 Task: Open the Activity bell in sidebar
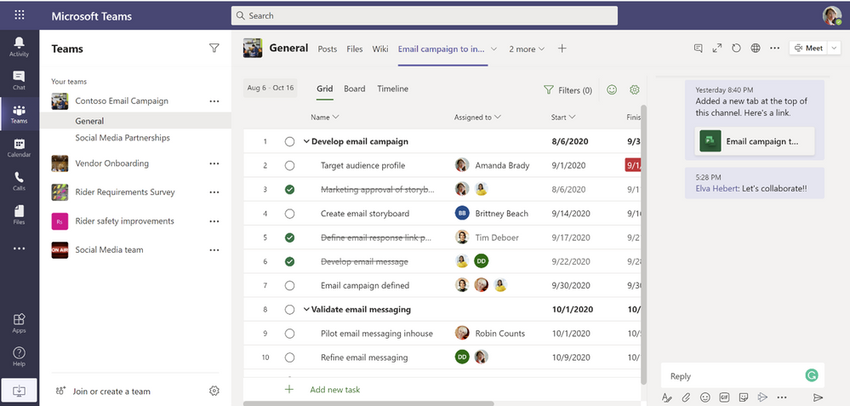point(19,47)
